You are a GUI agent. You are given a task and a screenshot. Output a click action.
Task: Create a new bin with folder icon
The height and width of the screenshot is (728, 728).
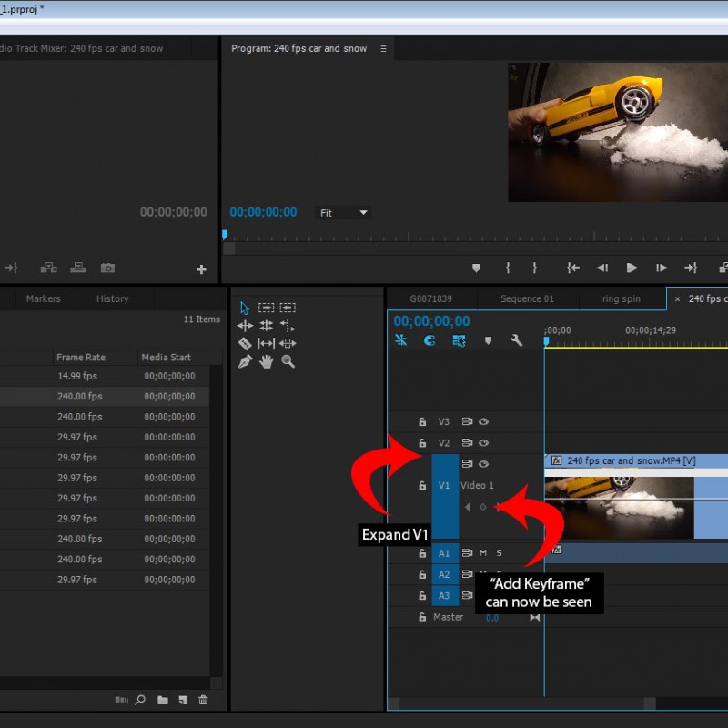coord(163,700)
